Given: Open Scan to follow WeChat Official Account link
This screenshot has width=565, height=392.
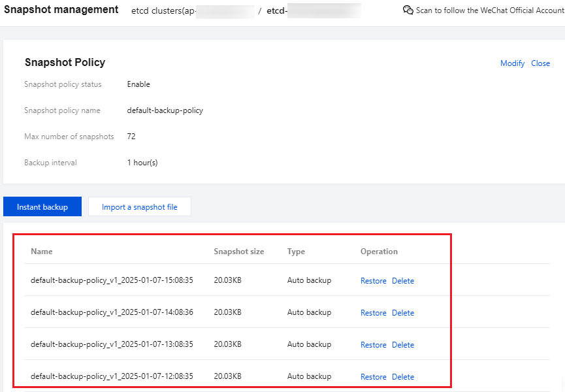Looking at the screenshot, I should [490, 10].
